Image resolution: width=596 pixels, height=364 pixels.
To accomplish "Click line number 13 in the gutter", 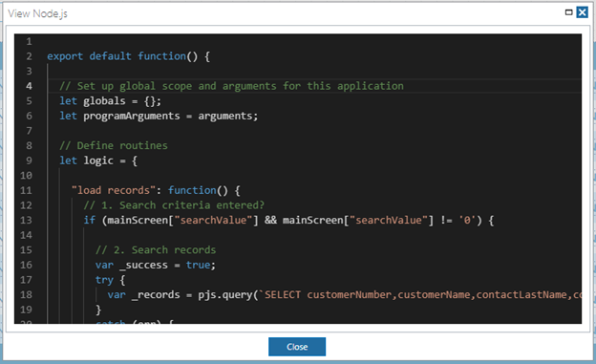I will tap(26, 221).
